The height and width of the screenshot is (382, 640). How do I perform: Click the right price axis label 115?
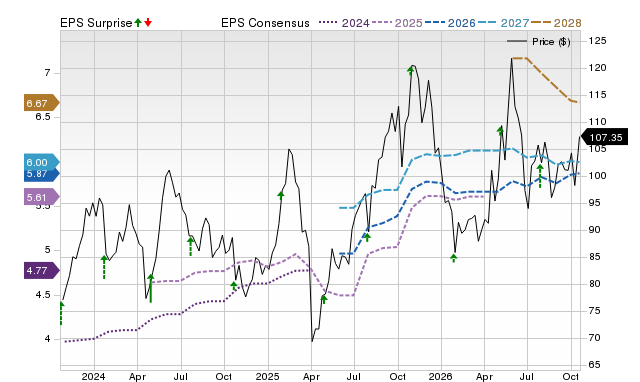[598, 95]
